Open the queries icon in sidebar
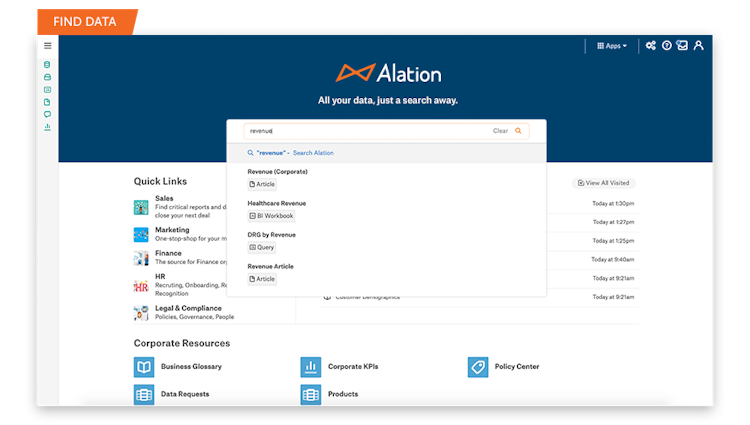 [x=47, y=89]
